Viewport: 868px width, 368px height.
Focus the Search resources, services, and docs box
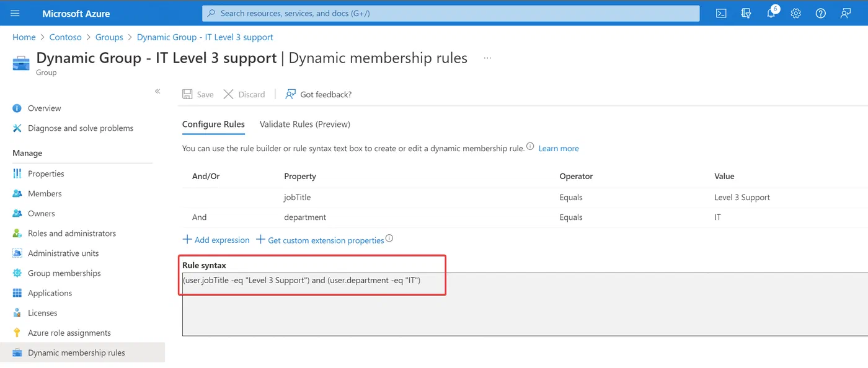tap(451, 13)
